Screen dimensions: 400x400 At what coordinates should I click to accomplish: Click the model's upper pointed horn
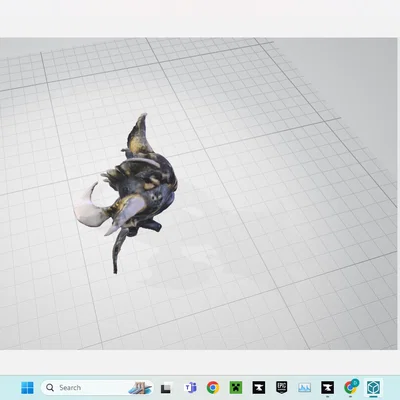(x=139, y=133)
